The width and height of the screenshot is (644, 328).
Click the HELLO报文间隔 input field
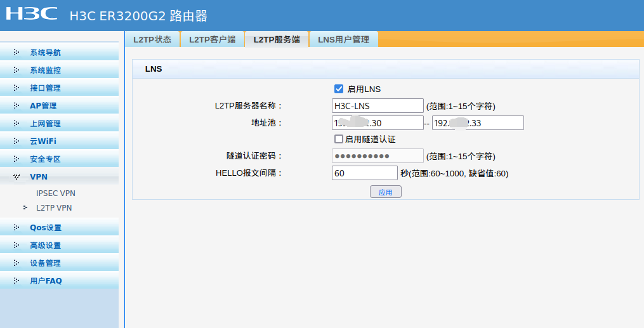[x=365, y=173]
